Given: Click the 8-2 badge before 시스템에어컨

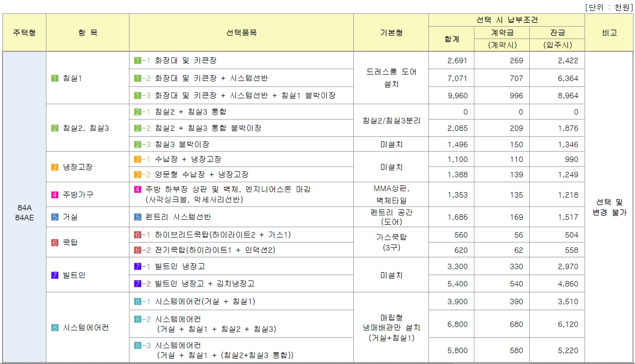Looking at the screenshot, I should [142, 320].
